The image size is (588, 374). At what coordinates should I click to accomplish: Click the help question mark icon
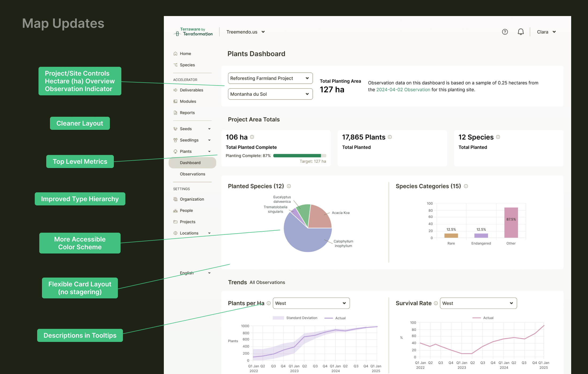pos(505,32)
